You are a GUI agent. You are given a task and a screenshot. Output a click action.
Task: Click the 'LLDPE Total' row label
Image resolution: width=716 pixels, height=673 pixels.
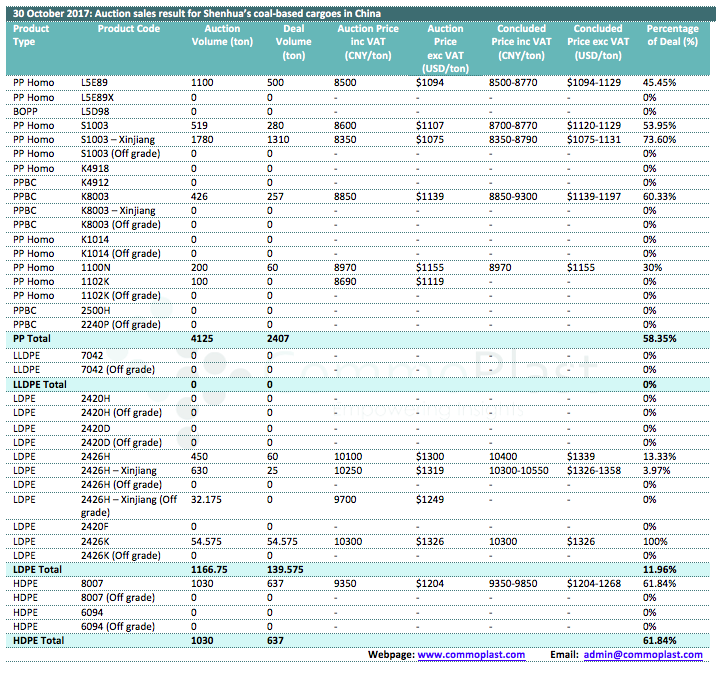click(40, 384)
